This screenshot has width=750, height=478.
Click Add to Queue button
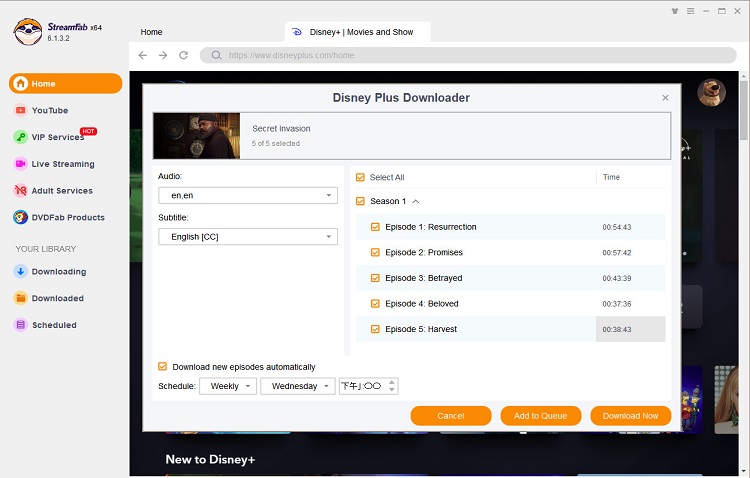tap(540, 416)
